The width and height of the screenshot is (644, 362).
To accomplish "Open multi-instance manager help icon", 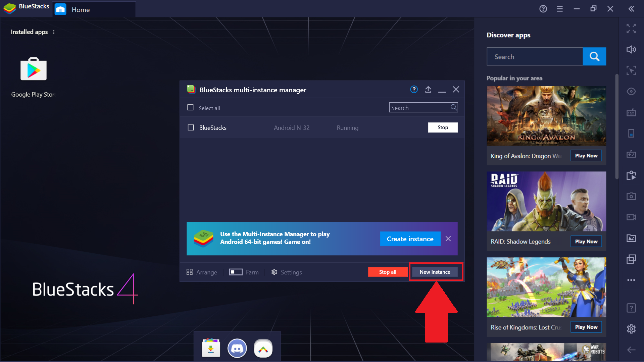I will [414, 89].
